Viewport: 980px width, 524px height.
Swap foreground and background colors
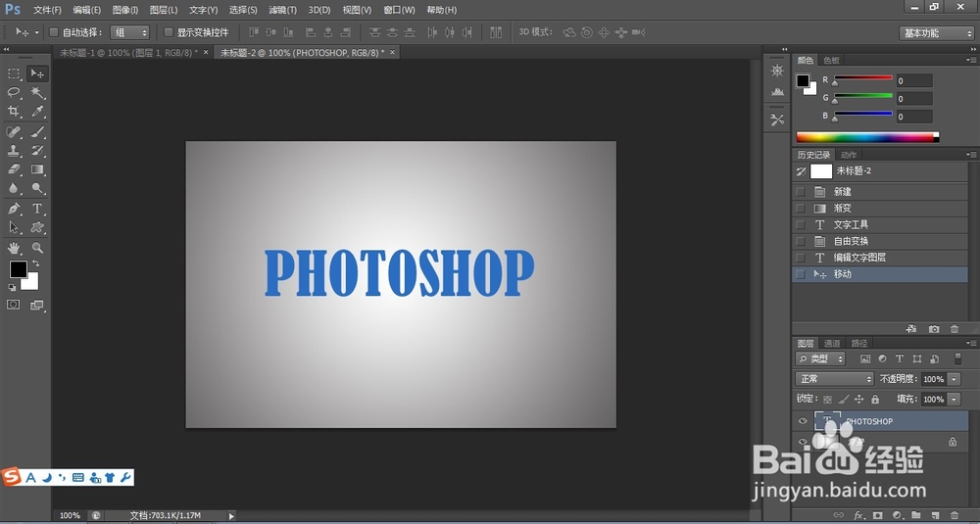click(35, 263)
